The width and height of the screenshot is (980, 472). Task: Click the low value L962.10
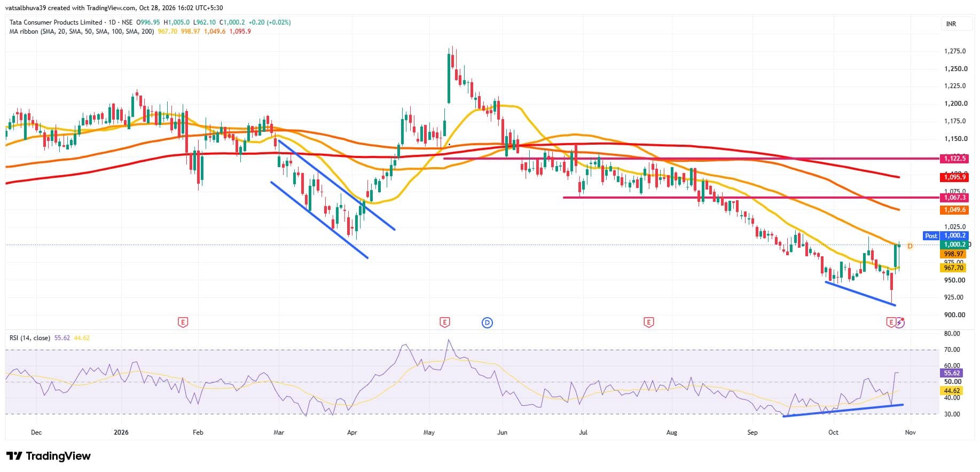(x=204, y=22)
